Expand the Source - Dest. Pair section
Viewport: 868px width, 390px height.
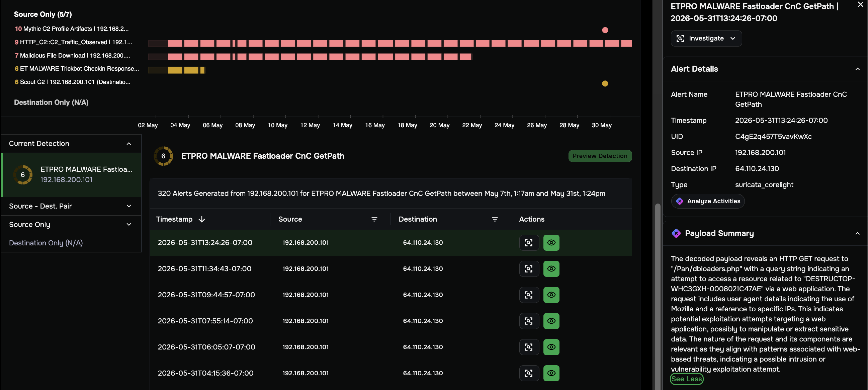[71, 206]
